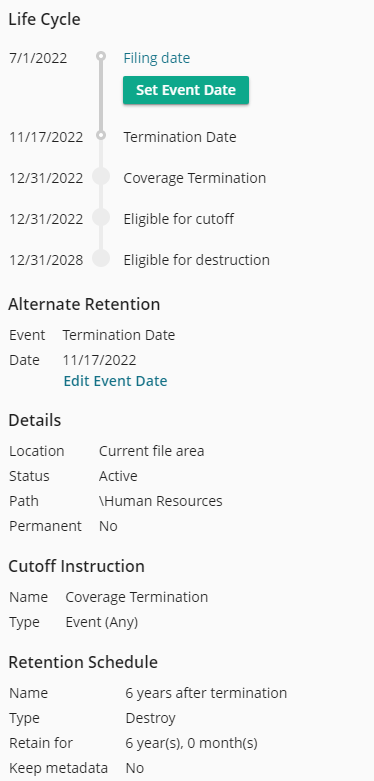Click the Event (Any) type value

coord(102,623)
